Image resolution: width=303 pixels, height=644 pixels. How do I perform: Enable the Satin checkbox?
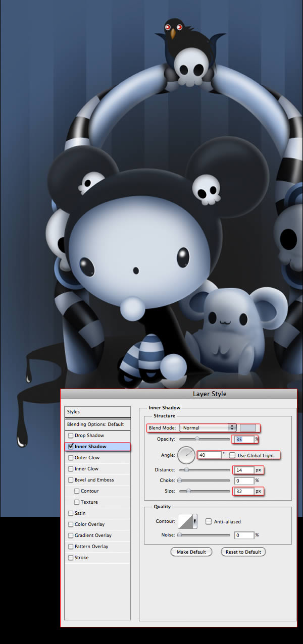coord(71,513)
